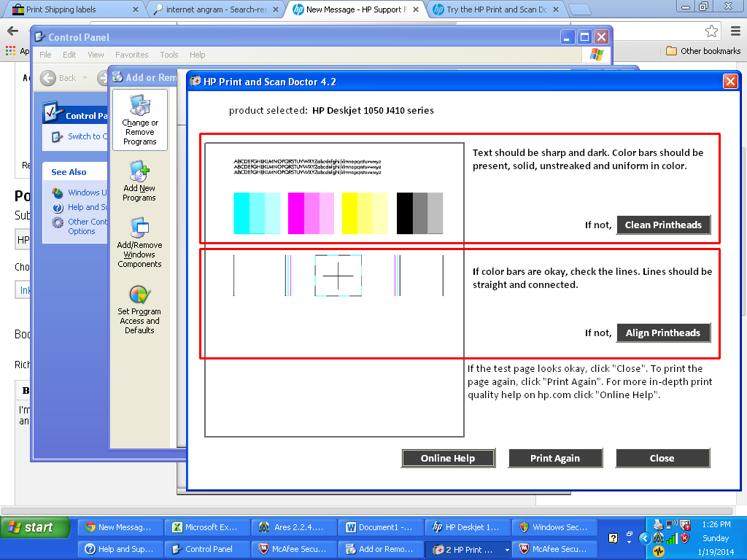Viewport: 747px width, 560px height.
Task: Click the Clean Printheads button
Action: tap(663, 225)
